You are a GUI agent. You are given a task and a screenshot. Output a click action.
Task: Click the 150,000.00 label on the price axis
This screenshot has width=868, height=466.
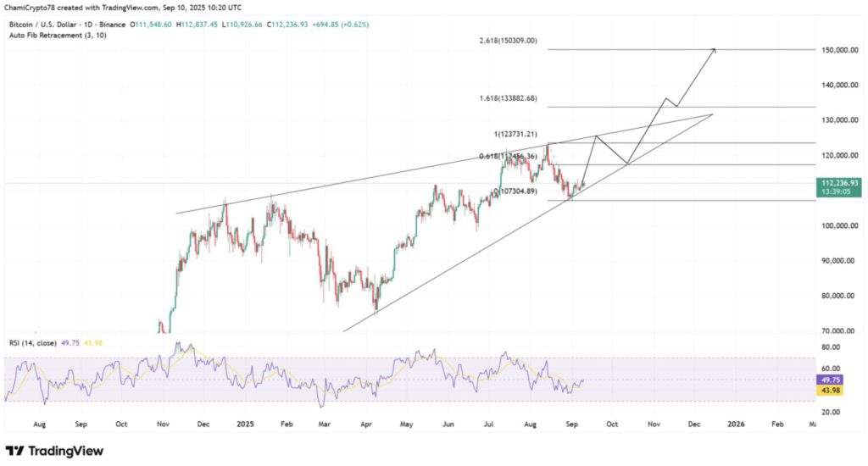coord(840,50)
